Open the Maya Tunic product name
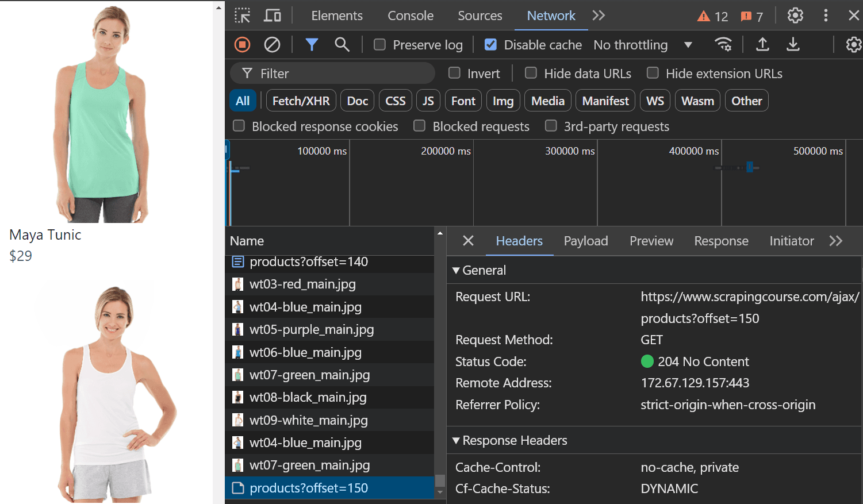This screenshot has height=504, width=863. tap(45, 234)
